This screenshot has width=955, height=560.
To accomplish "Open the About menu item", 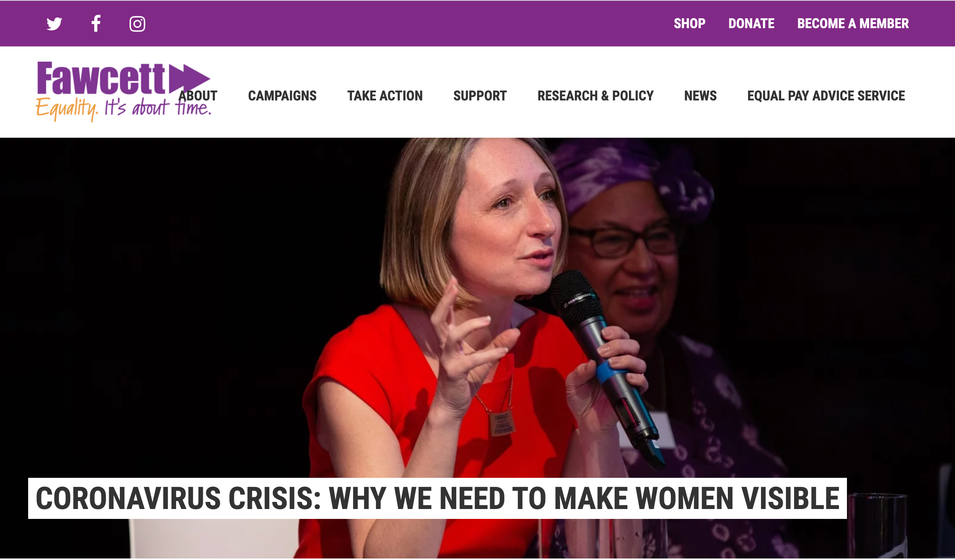I will click(198, 96).
